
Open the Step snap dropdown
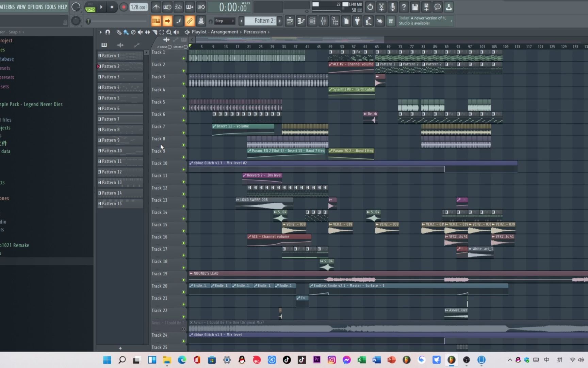coord(225,21)
